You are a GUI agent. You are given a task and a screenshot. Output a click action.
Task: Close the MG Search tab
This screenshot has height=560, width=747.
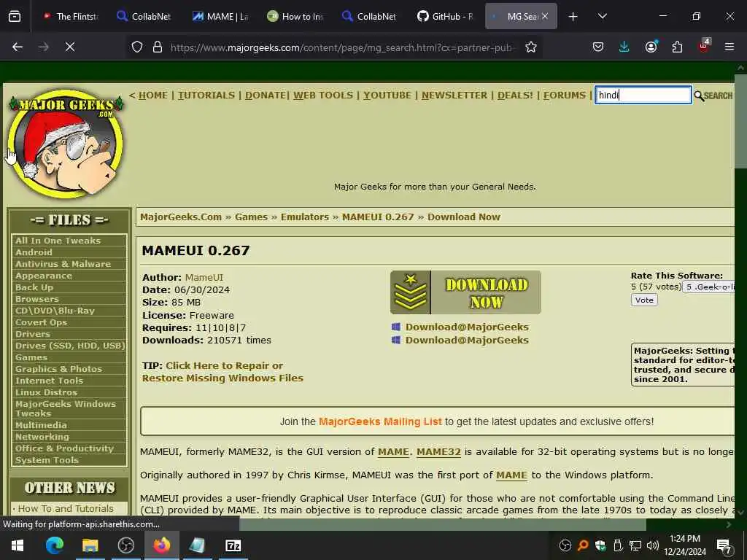click(545, 16)
